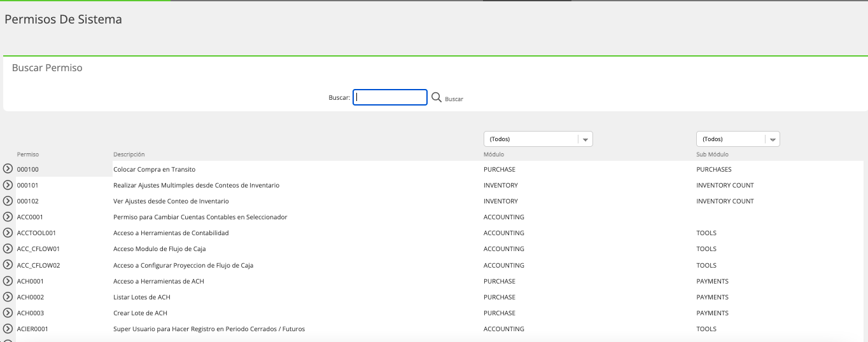Click PURCHASE module cell in row ACH0002
868x342 pixels.
coord(500,298)
